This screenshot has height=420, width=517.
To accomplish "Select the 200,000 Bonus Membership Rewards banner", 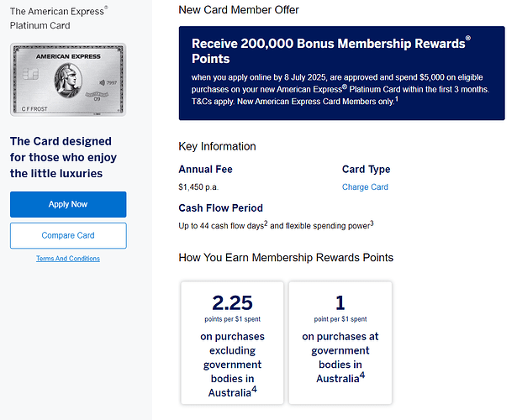I will coord(341,73).
